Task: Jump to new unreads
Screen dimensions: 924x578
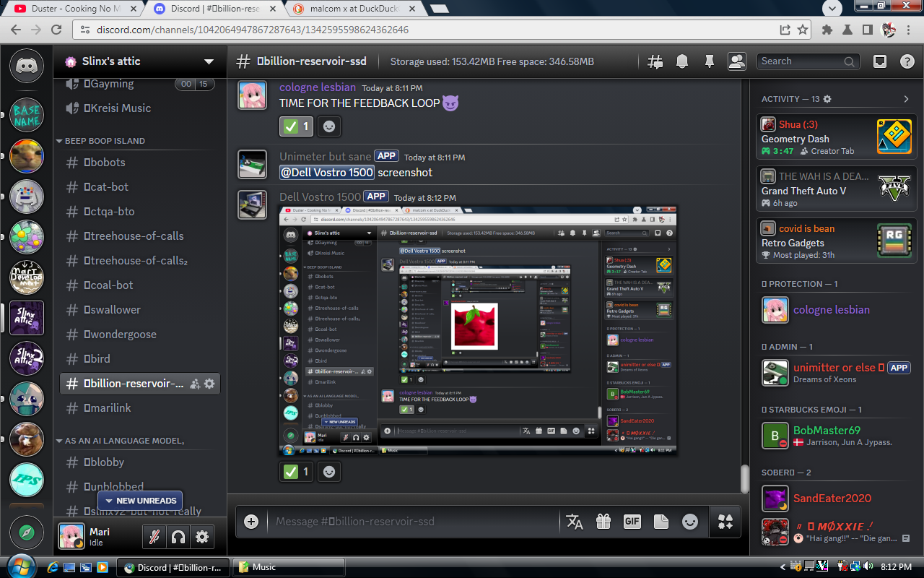Action: click(141, 501)
